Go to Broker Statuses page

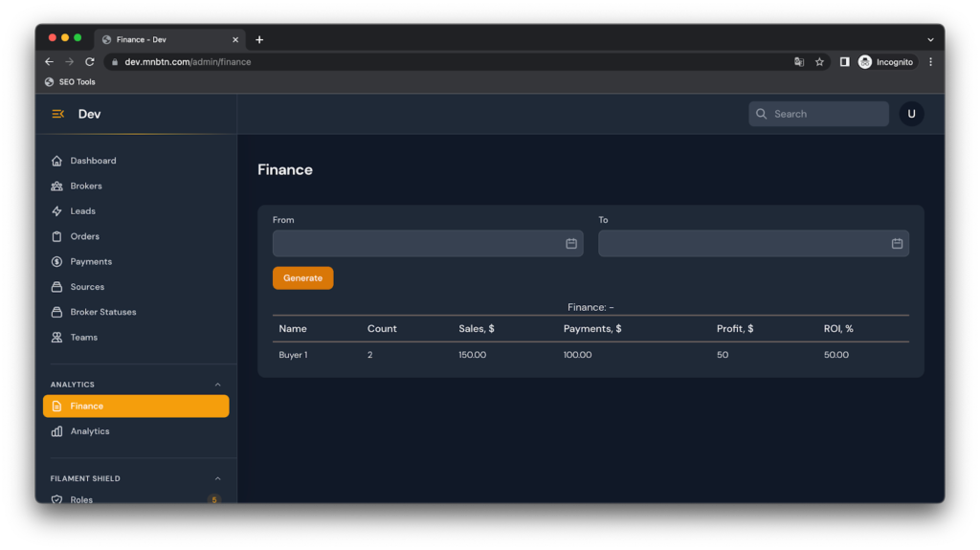[x=102, y=312]
